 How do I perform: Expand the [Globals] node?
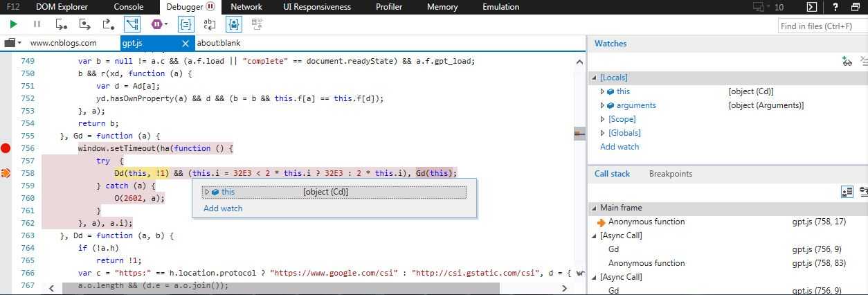point(603,133)
